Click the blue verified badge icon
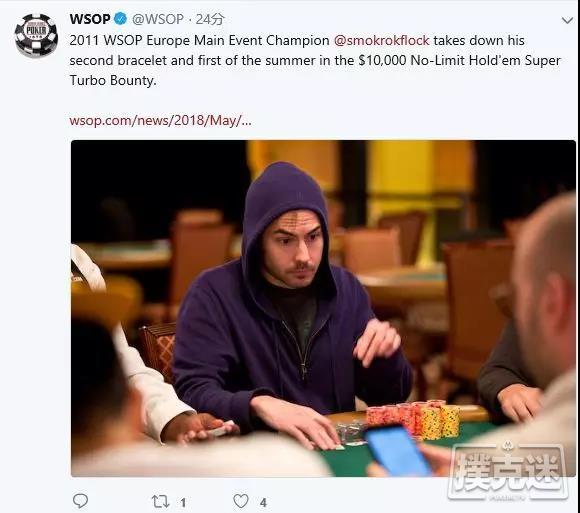The height and width of the screenshot is (513, 580). click(x=120, y=19)
